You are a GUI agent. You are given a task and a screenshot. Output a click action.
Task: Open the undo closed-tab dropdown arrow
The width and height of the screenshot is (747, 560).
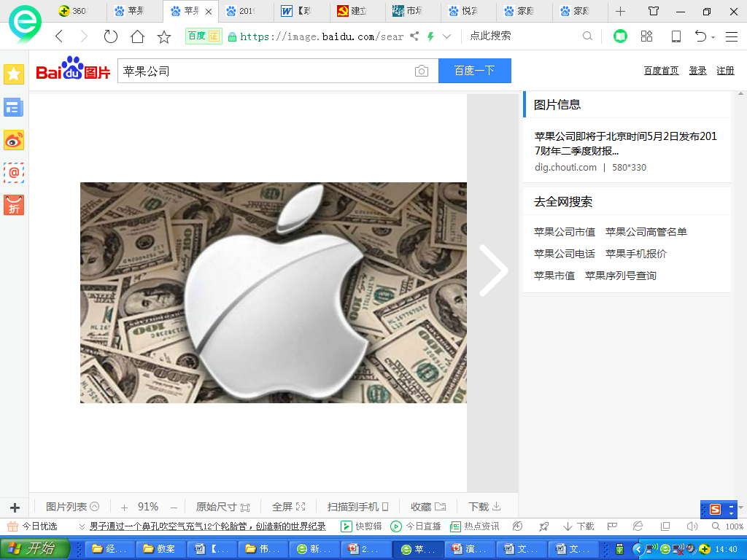click(x=713, y=37)
